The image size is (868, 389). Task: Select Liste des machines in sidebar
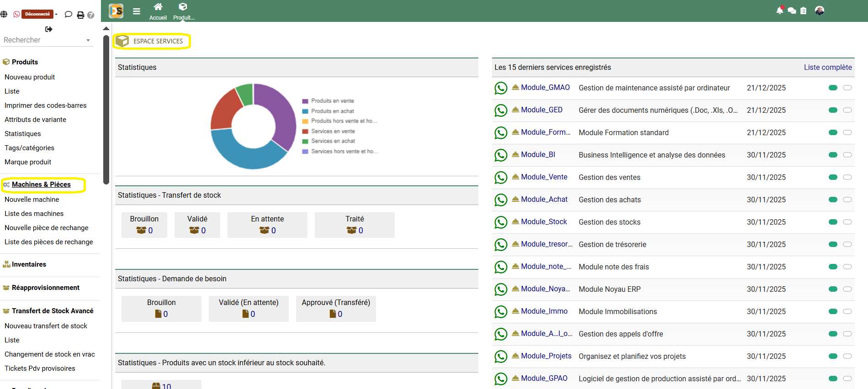pyautogui.click(x=34, y=214)
